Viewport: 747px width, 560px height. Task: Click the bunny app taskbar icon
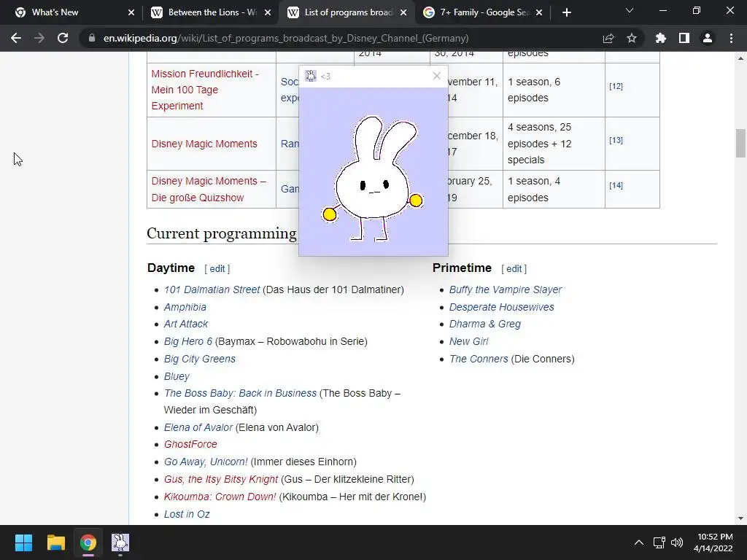[120, 542]
